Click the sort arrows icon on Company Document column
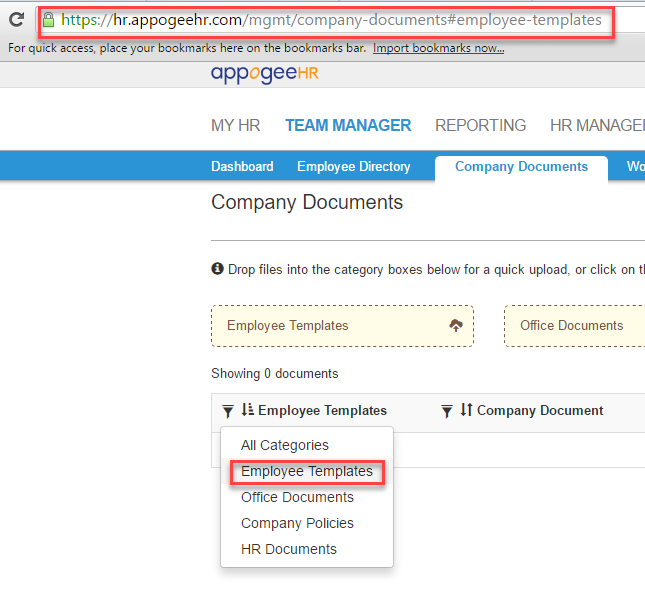 [466, 410]
